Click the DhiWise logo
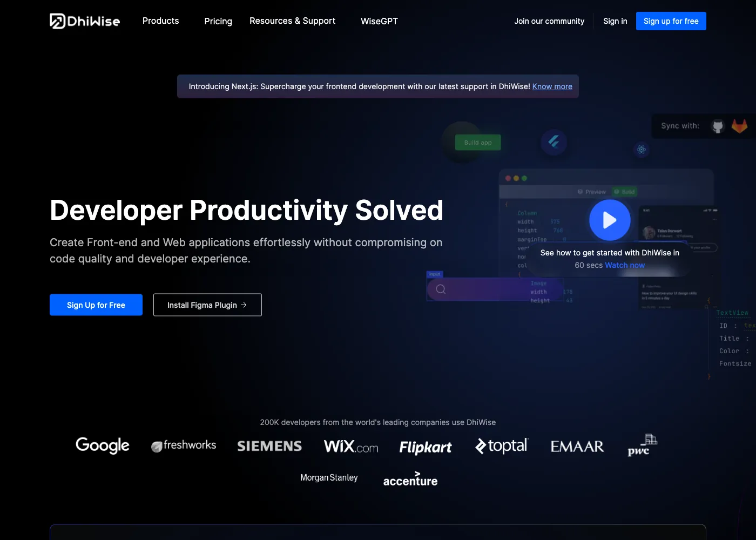Viewport: 756px width, 540px height. click(x=85, y=21)
